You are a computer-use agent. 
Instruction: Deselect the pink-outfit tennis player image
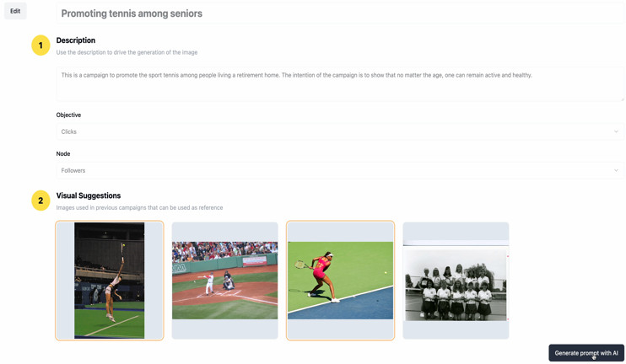pos(340,281)
